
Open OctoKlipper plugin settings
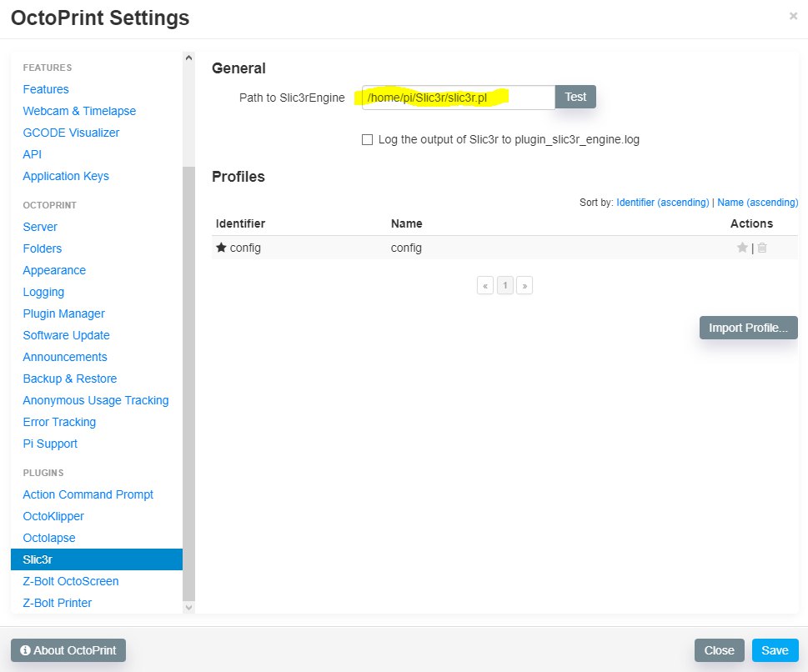coord(53,516)
